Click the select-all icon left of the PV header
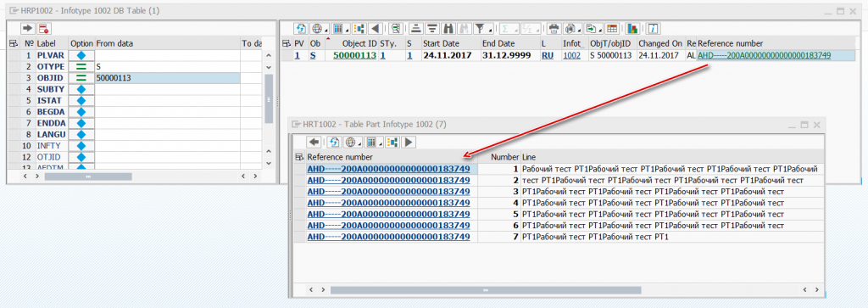The image size is (868, 308). [x=287, y=43]
